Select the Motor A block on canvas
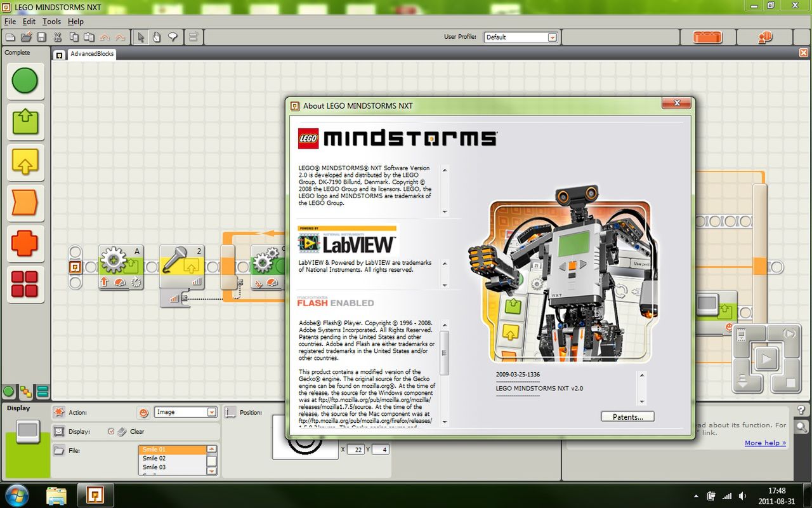The width and height of the screenshot is (812, 508). pos(121,267)
